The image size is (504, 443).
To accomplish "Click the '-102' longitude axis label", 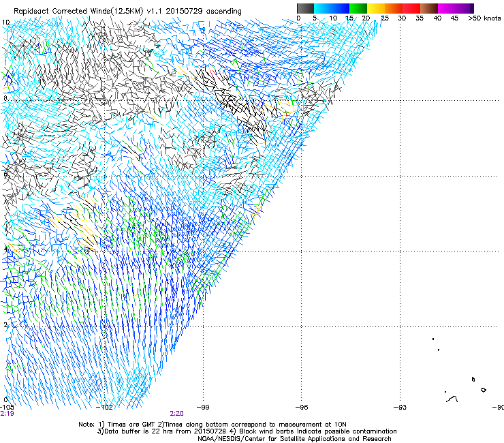I will (104, 408).
